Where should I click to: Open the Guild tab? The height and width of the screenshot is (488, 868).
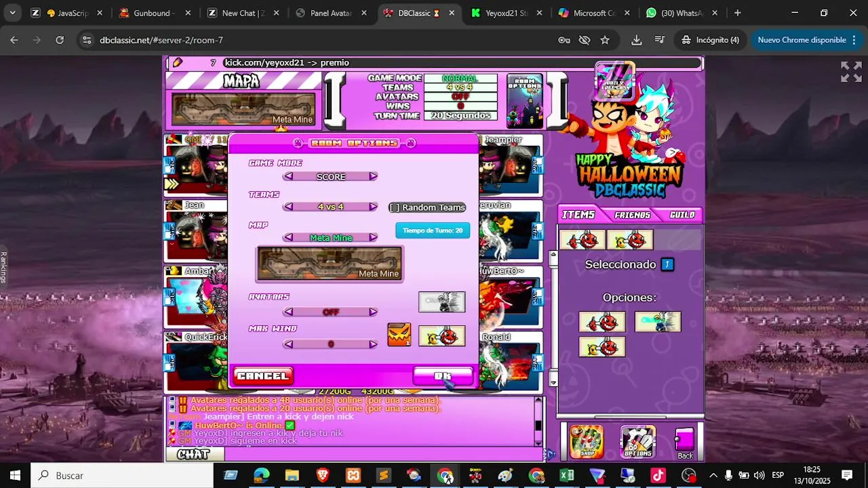pyautogui.click(x=682, y=215)
